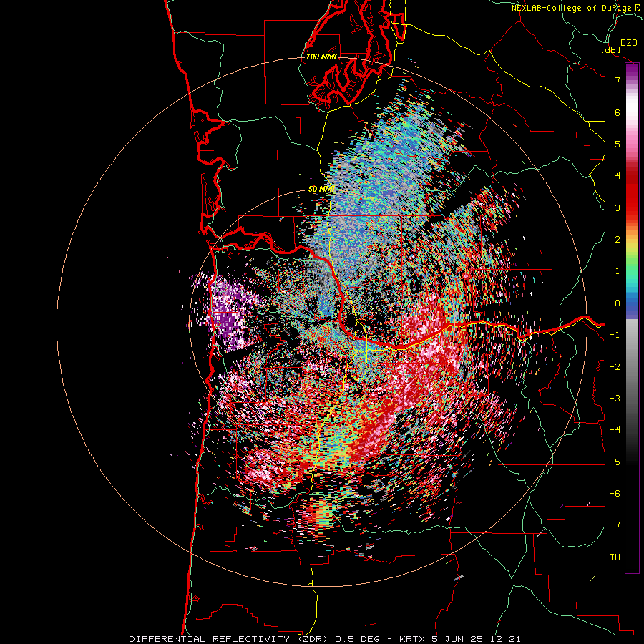Click the TH label on the legend
The image size is (644, 644).
(x=615, y=557)
